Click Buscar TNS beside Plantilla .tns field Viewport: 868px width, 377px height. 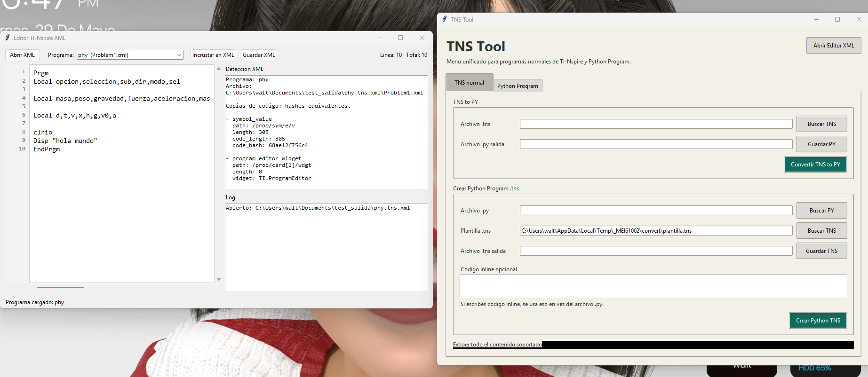click(x=822, y=231)
